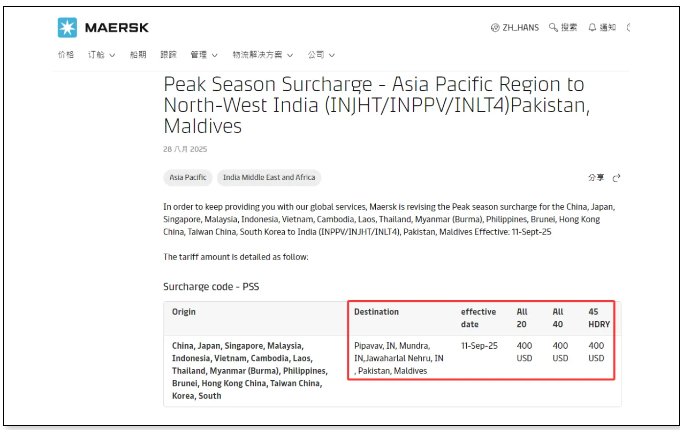Expand the 公司 dropdown menu
The height and width of the screenshot is (430, 685).
(321, 55)
